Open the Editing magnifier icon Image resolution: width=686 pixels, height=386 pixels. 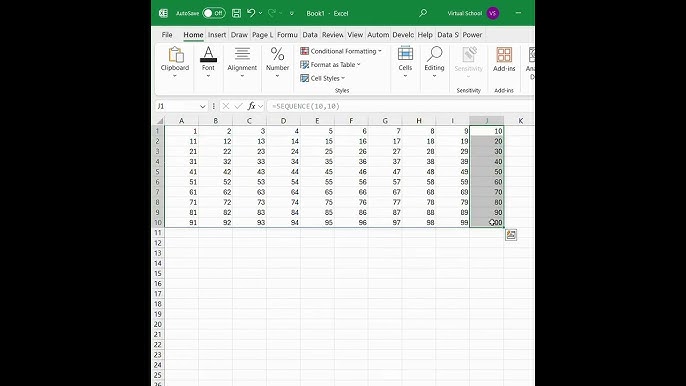pyautogui.click(x=434, y=55)
